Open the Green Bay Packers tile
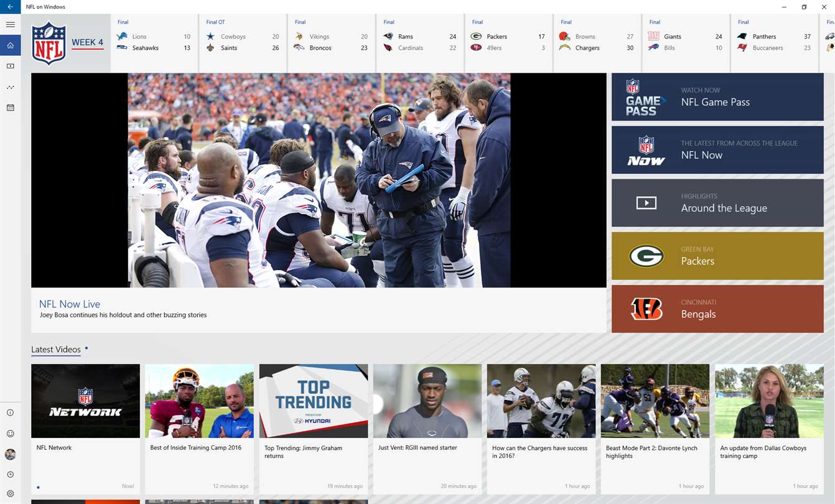 coord(717,256)
